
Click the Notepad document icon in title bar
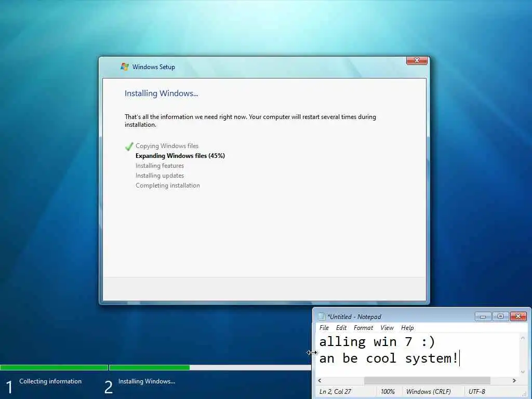point(322,316)
